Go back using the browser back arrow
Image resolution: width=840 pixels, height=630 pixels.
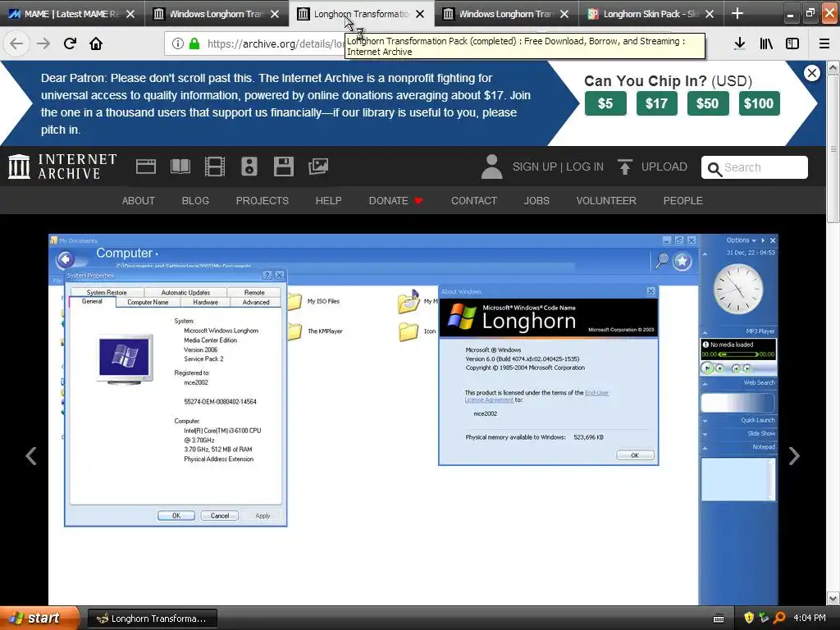16,43
